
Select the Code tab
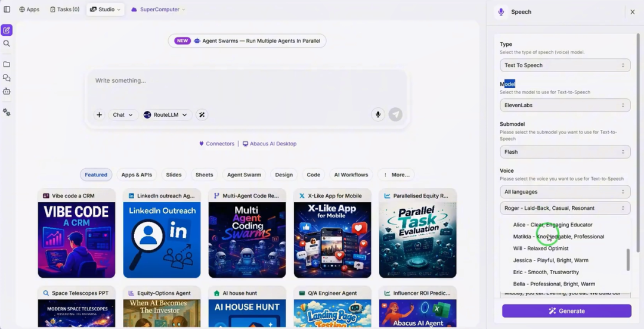[314, 175]
